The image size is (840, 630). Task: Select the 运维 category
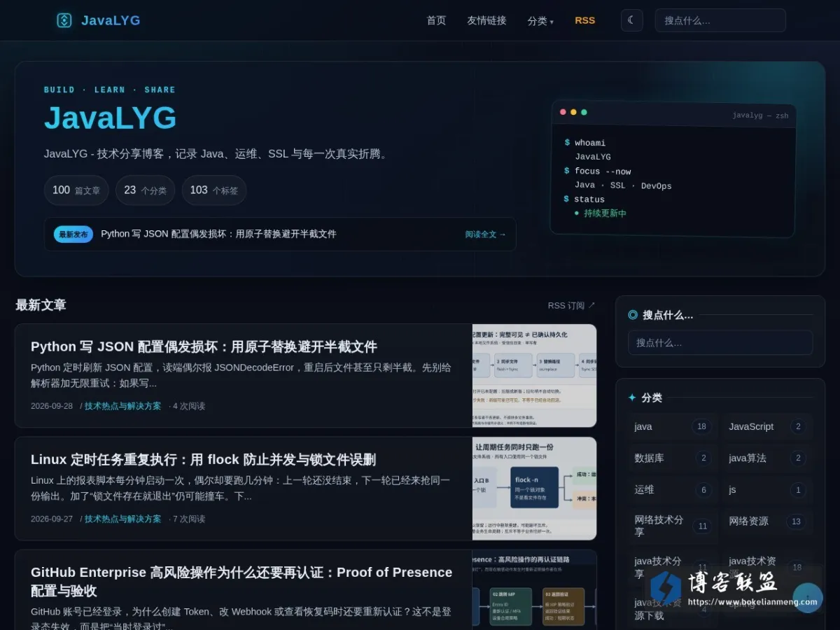click(x=673, y=489)
